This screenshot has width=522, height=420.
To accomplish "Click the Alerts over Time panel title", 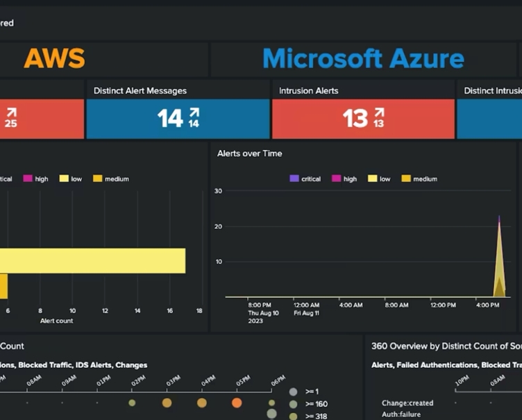I will [x=250, y=153].
